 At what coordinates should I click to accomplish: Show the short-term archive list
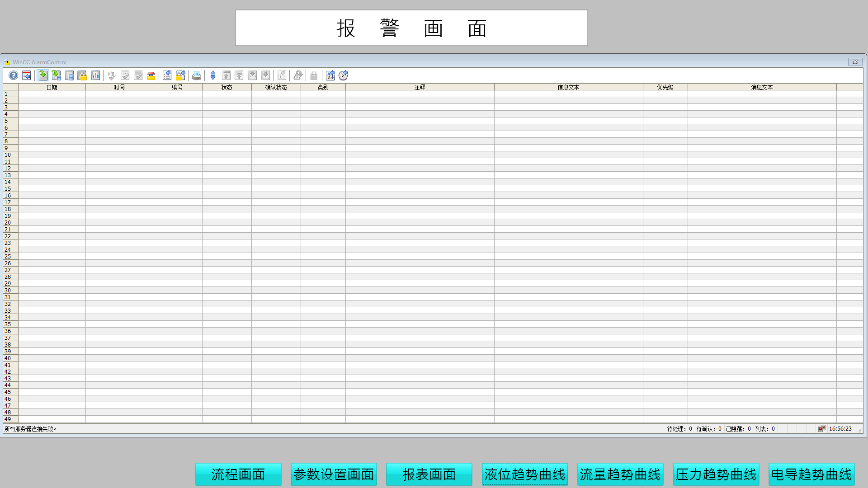tap(56, 75)
